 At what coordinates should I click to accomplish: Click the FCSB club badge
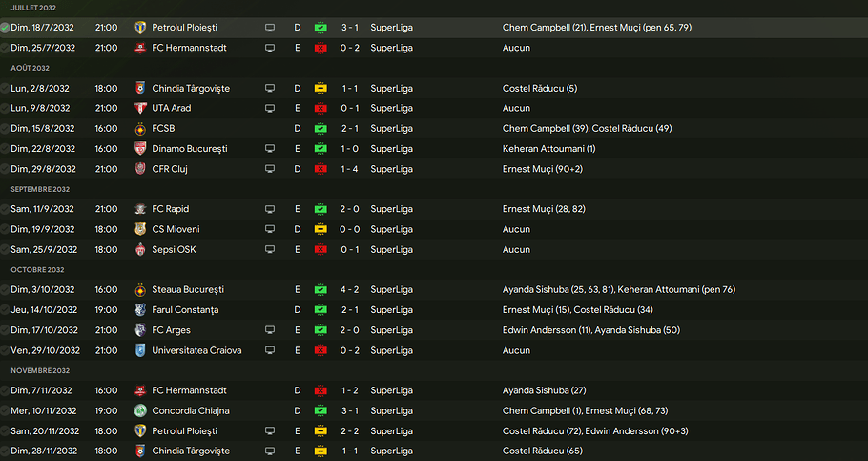[141, 128]
